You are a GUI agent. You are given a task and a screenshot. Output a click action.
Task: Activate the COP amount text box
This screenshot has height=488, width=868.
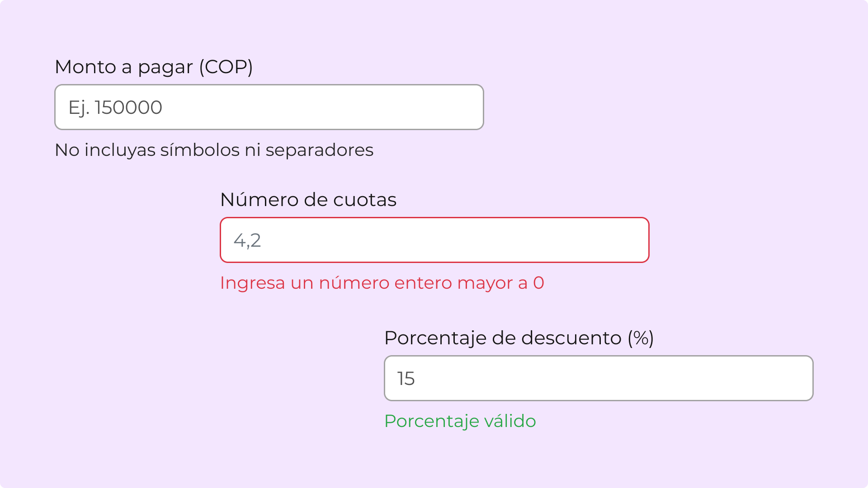click(x=269, y=107)
